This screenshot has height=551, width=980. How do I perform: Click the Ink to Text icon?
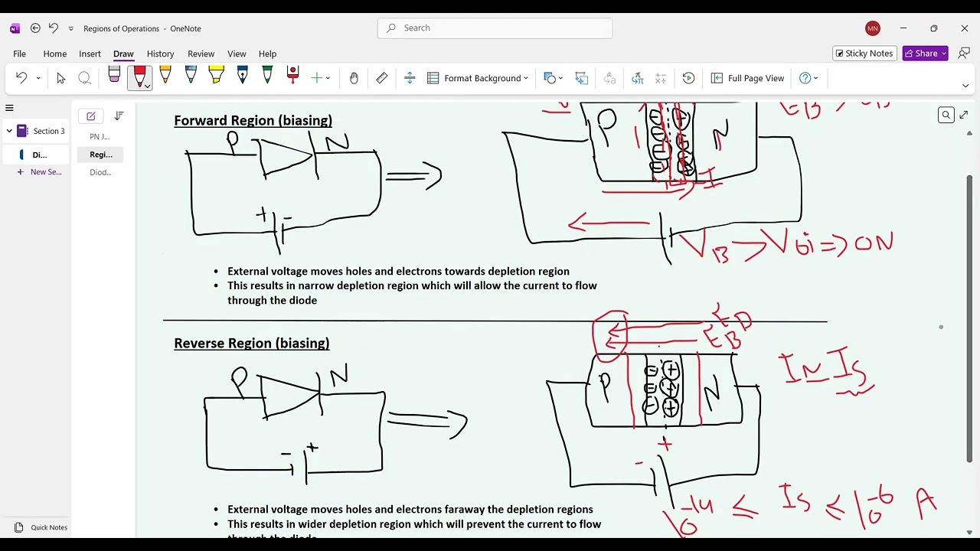coord(610,78)
